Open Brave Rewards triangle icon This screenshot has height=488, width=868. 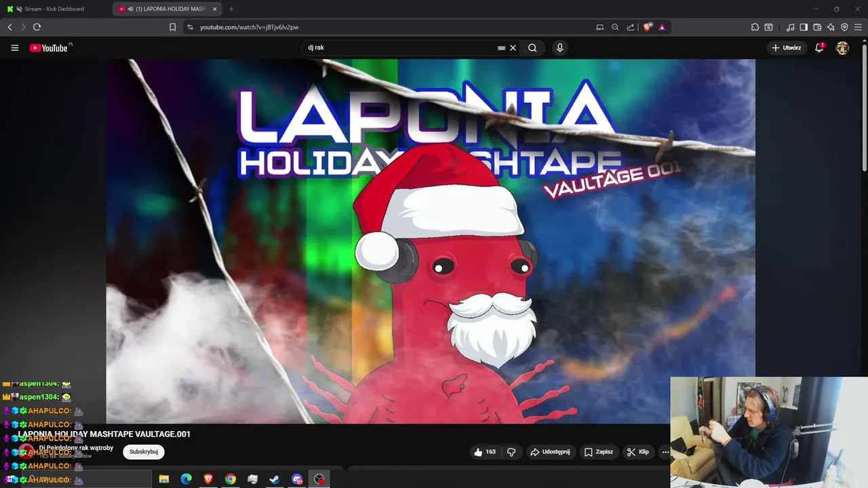pos(662,27)
